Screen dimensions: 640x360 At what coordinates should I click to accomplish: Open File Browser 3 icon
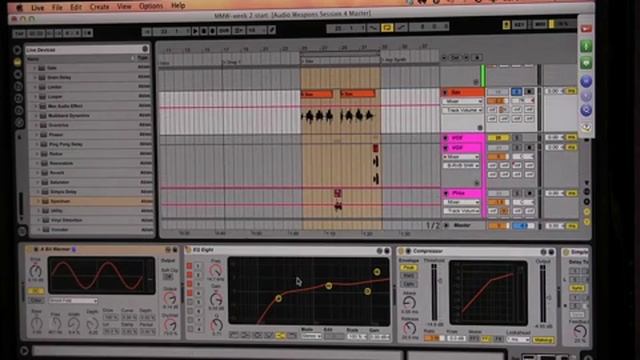coord(19,110)
